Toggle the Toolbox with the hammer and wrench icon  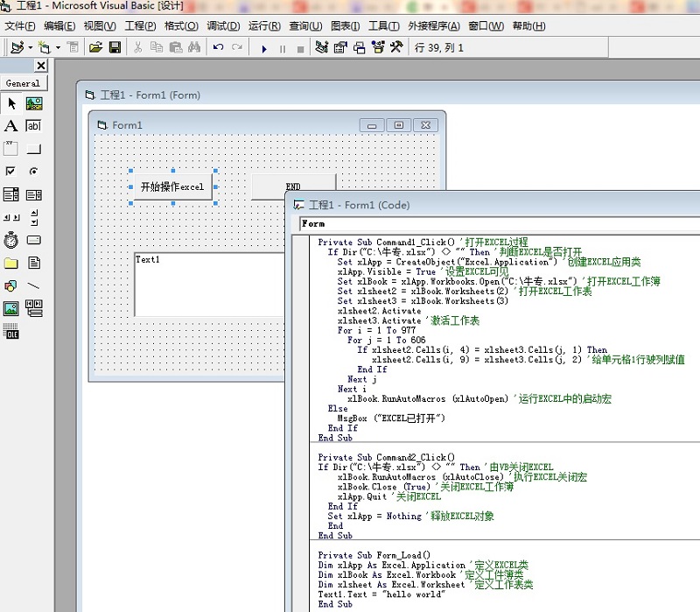tap(396, 47)
